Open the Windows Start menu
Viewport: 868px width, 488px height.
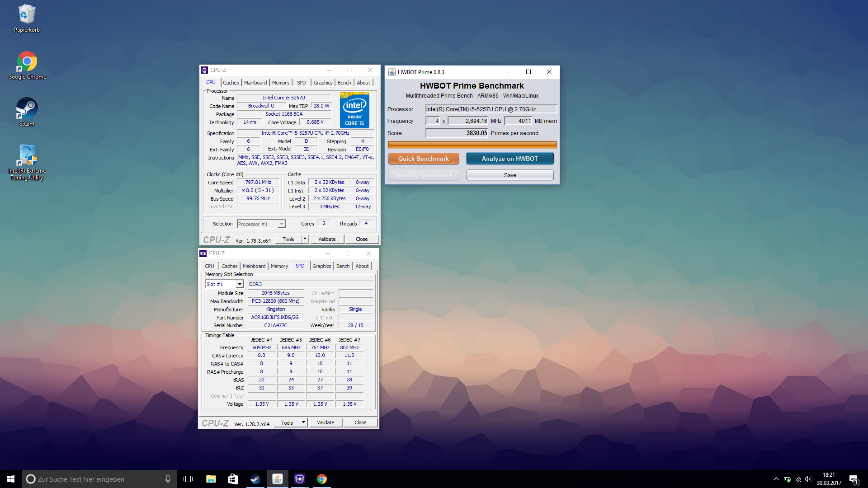click(11, 479)
